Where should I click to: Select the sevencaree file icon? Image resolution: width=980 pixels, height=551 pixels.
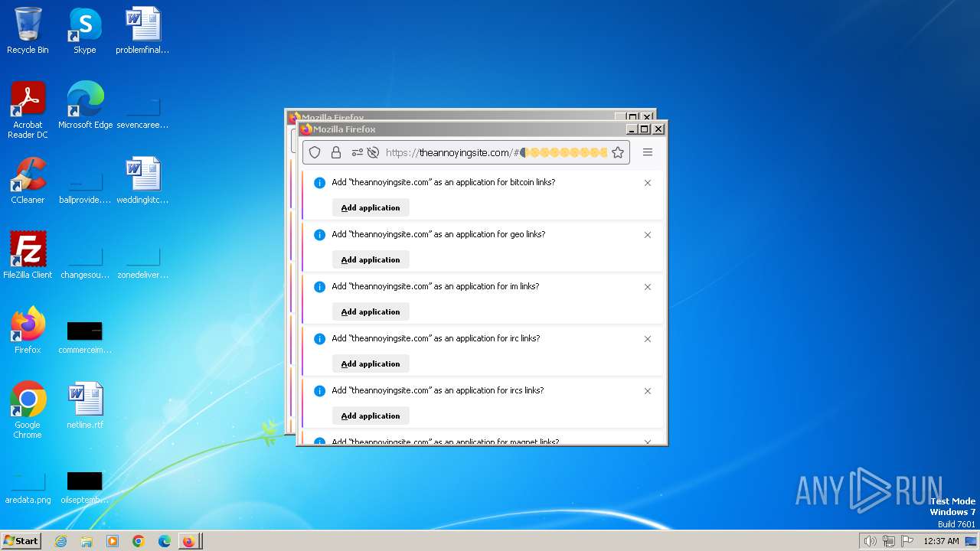click(142, 112)
